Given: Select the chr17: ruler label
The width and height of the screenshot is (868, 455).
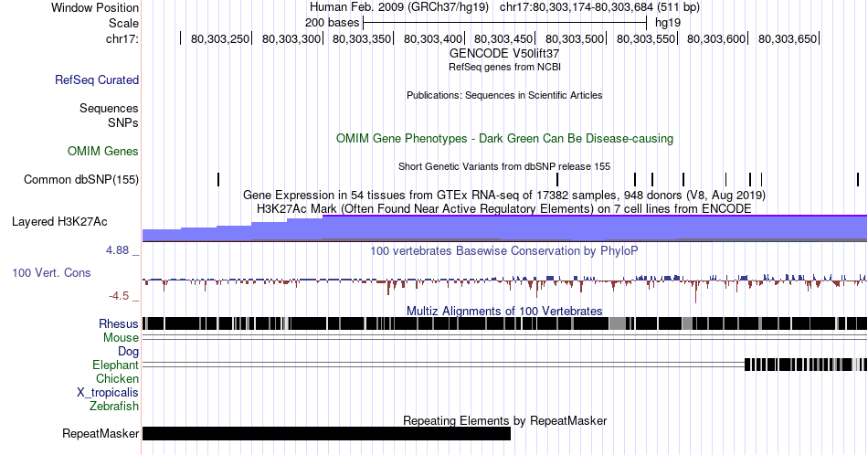Looking at the screenshot, I should pos(122,38).
